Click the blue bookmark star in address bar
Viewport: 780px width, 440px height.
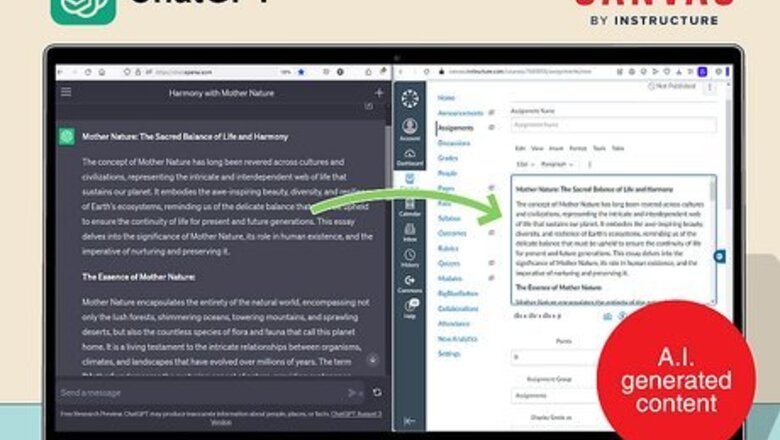point(301,72)
